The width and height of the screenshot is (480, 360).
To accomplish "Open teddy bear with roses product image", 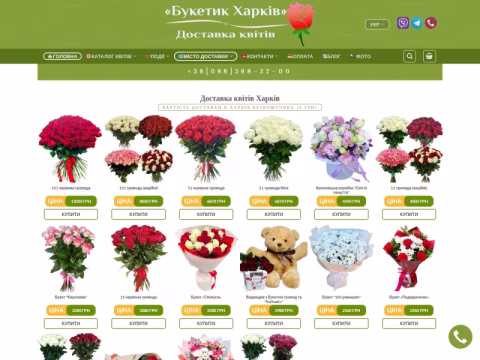I will coord(274,258).
